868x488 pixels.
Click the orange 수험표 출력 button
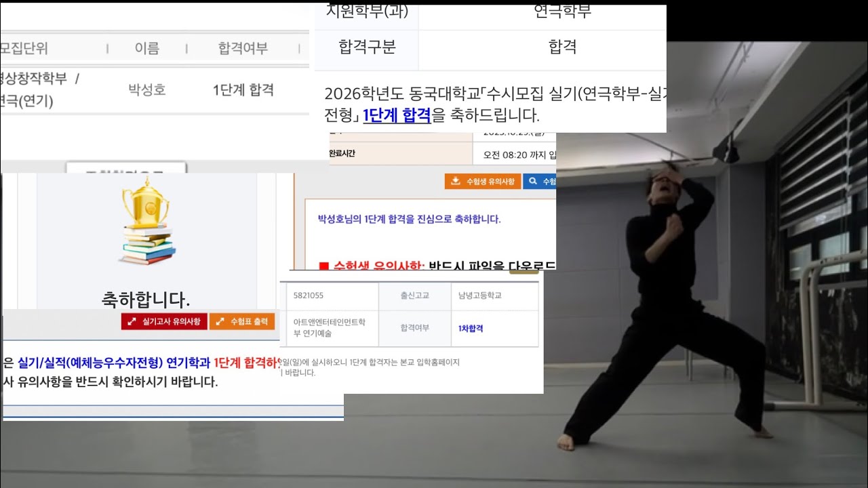(x=242, y=321)
